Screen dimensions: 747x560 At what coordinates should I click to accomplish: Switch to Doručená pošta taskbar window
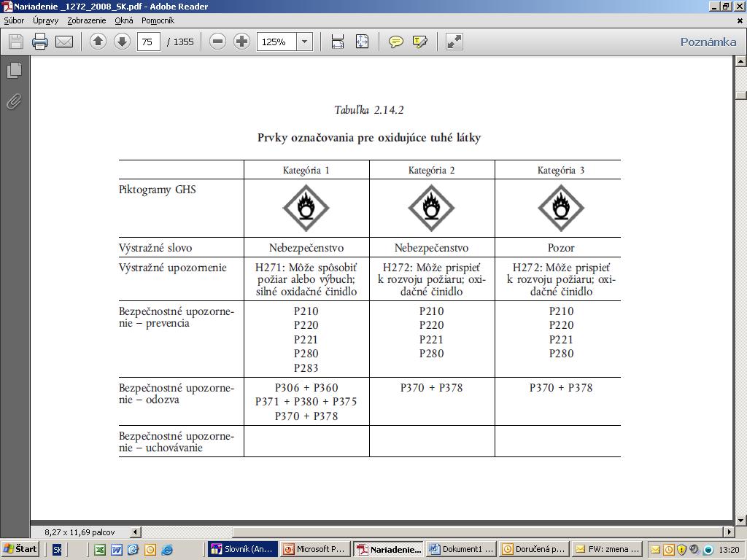tap(533, 549)
